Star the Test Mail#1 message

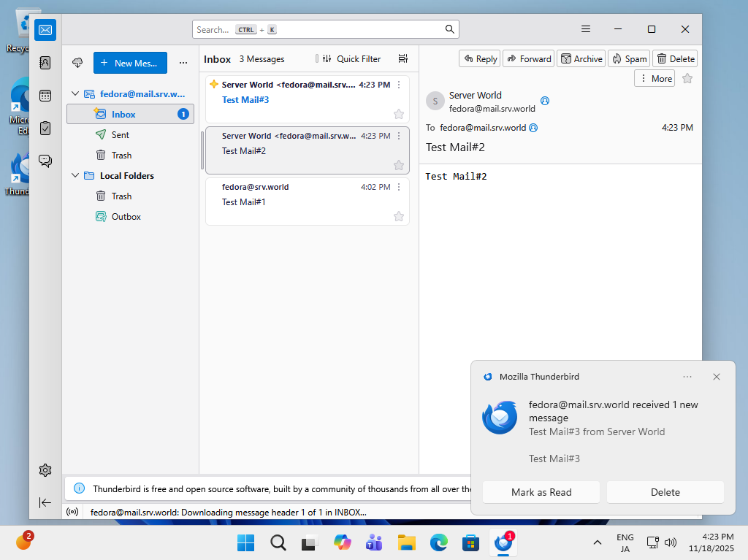[x=399, y=216]
